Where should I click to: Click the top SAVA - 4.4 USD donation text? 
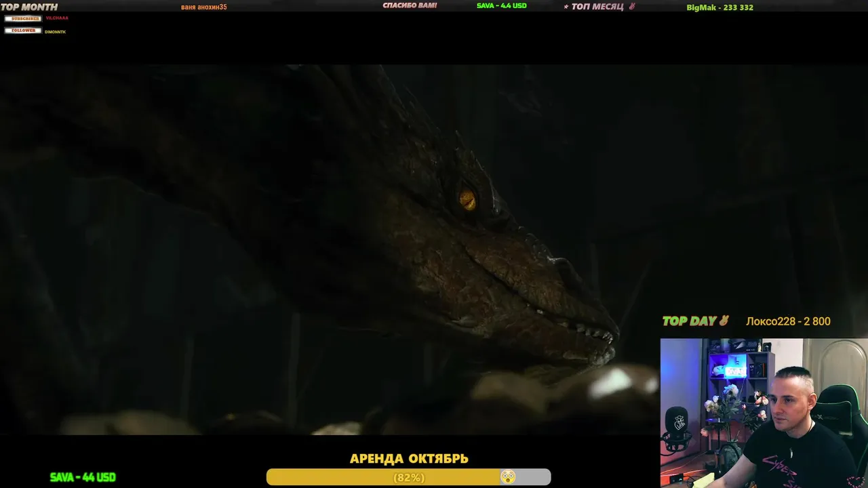pyautogui.click(x=502, y=5)
